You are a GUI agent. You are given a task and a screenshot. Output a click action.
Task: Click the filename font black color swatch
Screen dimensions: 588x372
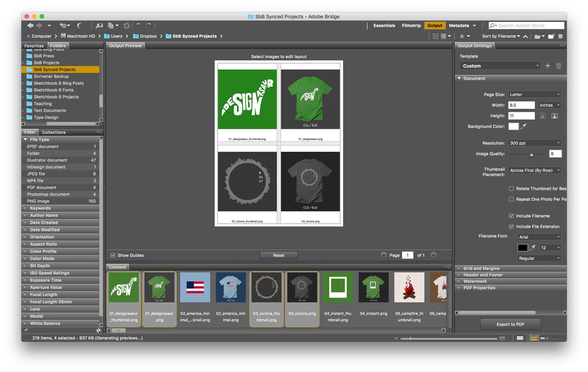coord(523,248)
